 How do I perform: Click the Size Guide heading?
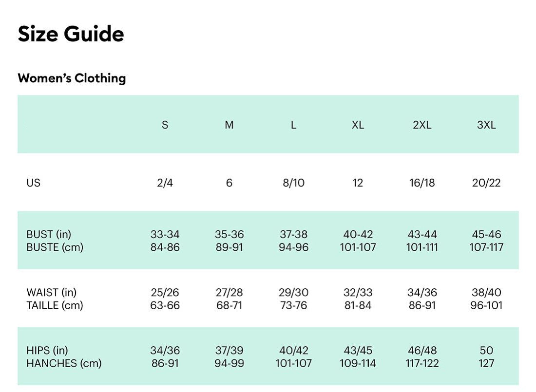click(x=71, y=34)
